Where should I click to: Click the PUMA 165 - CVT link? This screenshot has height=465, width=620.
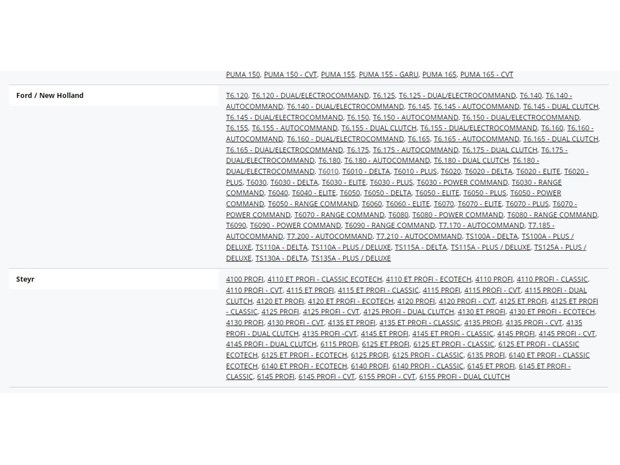486,74
